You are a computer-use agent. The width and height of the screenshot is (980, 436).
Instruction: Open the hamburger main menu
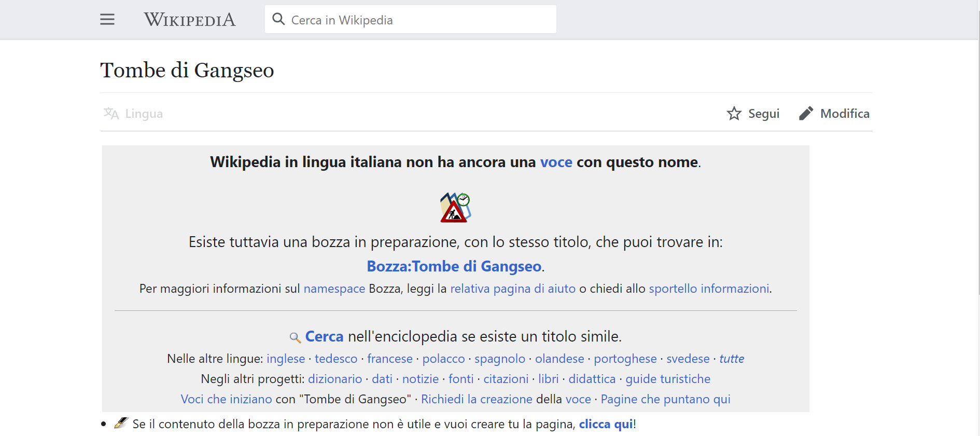[107, 20]
